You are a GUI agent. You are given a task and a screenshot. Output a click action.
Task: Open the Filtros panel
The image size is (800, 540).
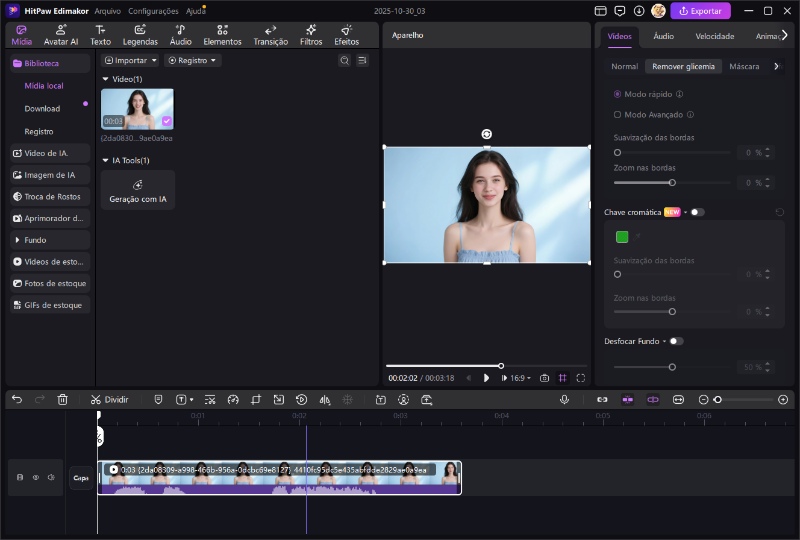click(311, 35)
